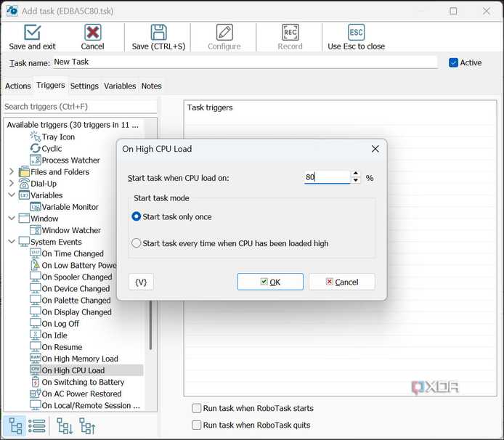This screenshot has width=504, height=440.
Task: Select the On Display Changed trigger
Action: point(71,312)
